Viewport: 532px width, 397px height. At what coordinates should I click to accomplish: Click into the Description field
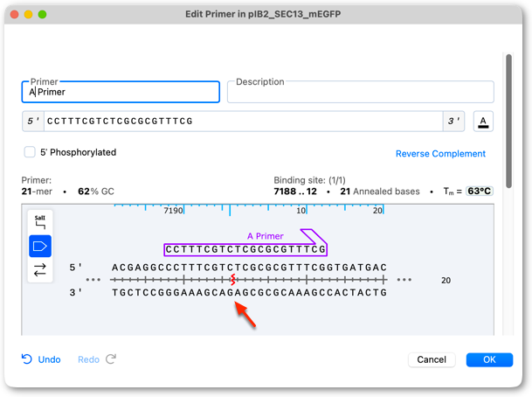(360, 92)
